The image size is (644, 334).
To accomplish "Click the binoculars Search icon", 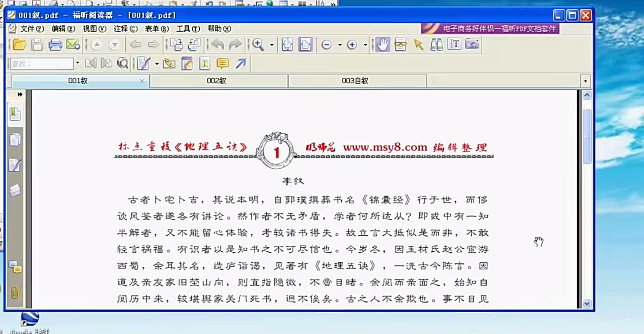I will (435, 44).
